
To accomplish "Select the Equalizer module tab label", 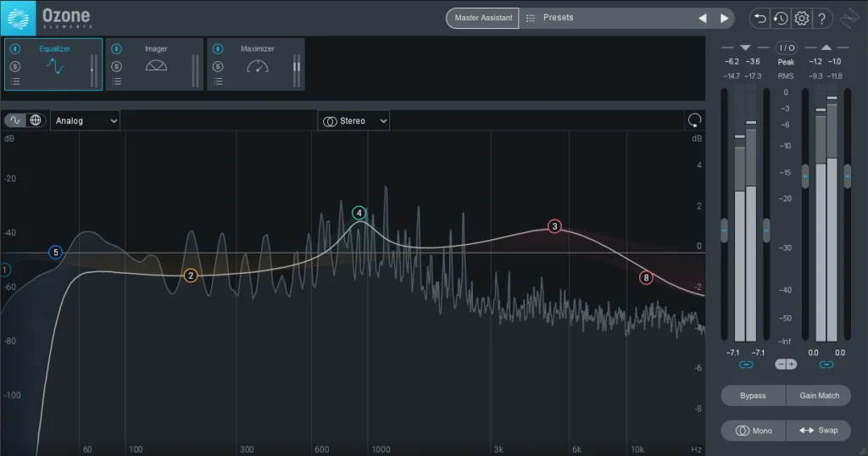I will [x=55, y=48].
